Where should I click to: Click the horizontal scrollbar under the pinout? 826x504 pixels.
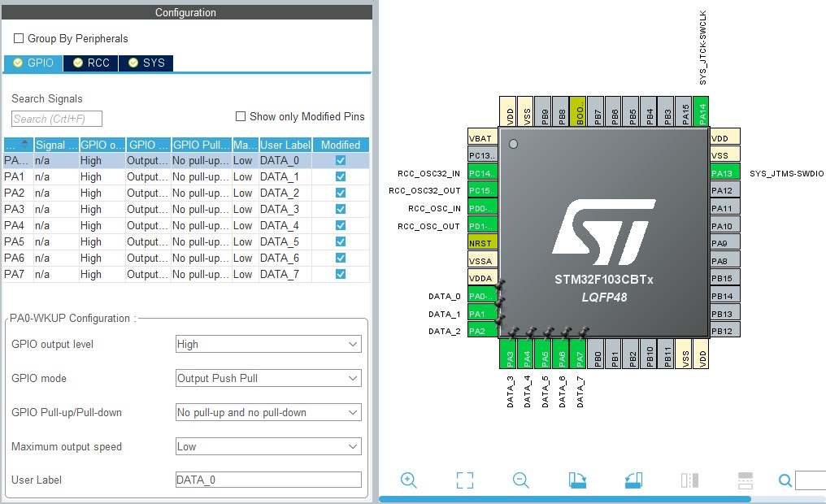click(x=565, y=499)
